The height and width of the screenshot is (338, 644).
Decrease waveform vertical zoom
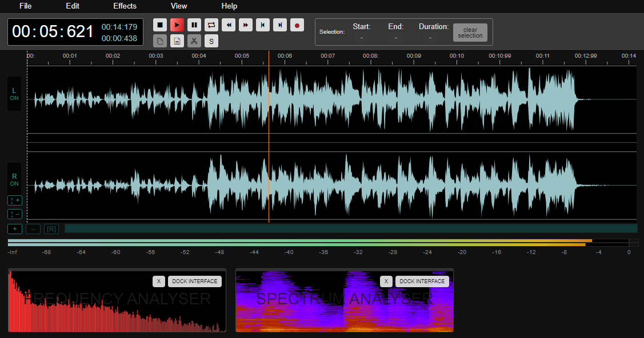click(x=14, y=214)
